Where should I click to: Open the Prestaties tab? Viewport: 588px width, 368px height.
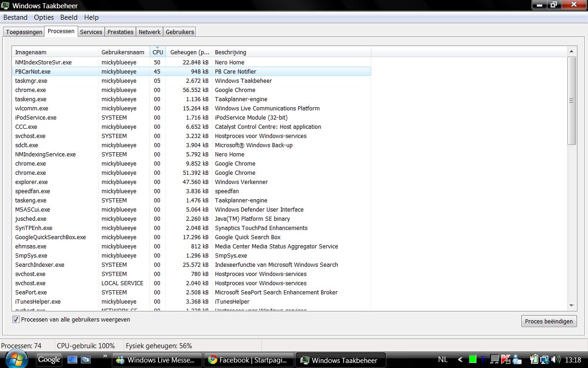point(120,32)
